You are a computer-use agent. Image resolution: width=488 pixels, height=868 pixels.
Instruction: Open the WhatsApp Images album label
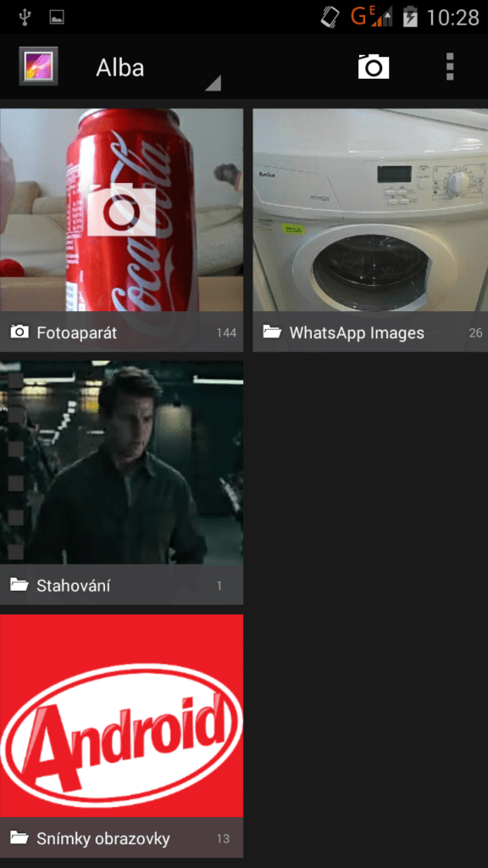pyautogui.click(x=357, y=332)
